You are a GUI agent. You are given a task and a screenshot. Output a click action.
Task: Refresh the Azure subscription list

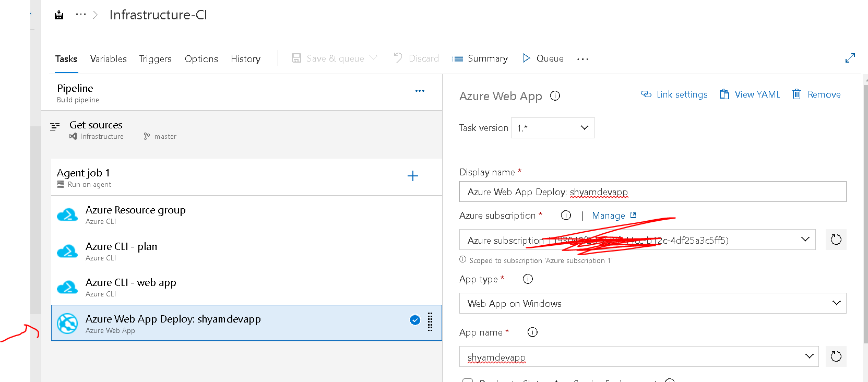click(836, 240)
